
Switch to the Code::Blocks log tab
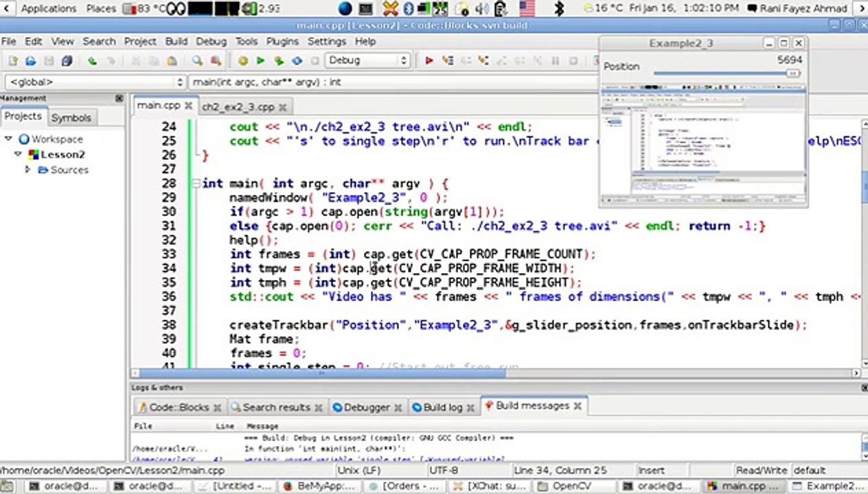coord(179,408)
